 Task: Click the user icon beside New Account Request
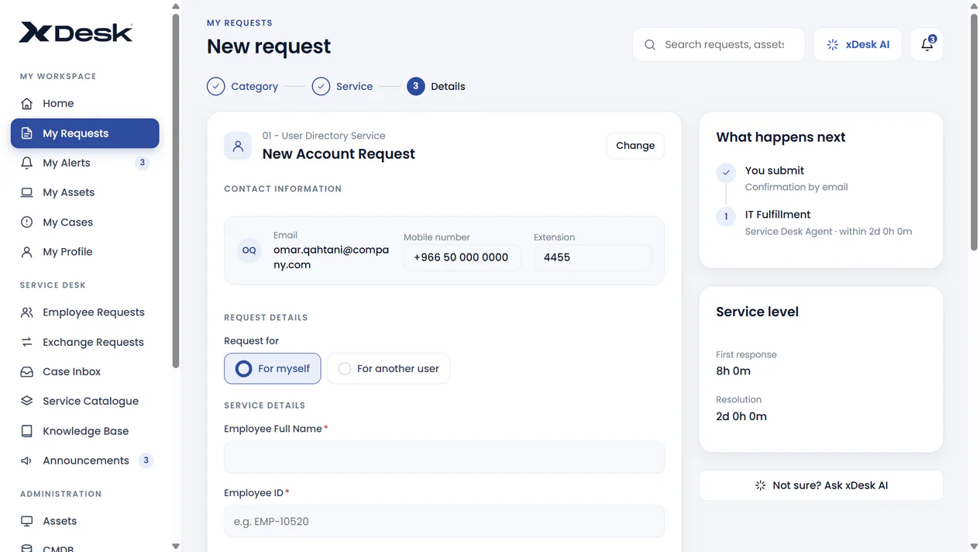click(x=238, y=146)
